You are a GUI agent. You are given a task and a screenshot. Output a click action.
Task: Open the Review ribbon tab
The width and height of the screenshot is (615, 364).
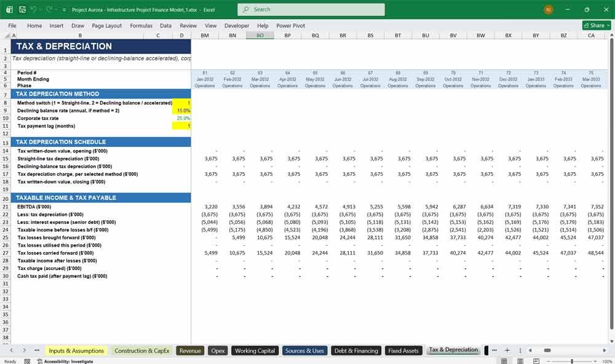point(188,25)
